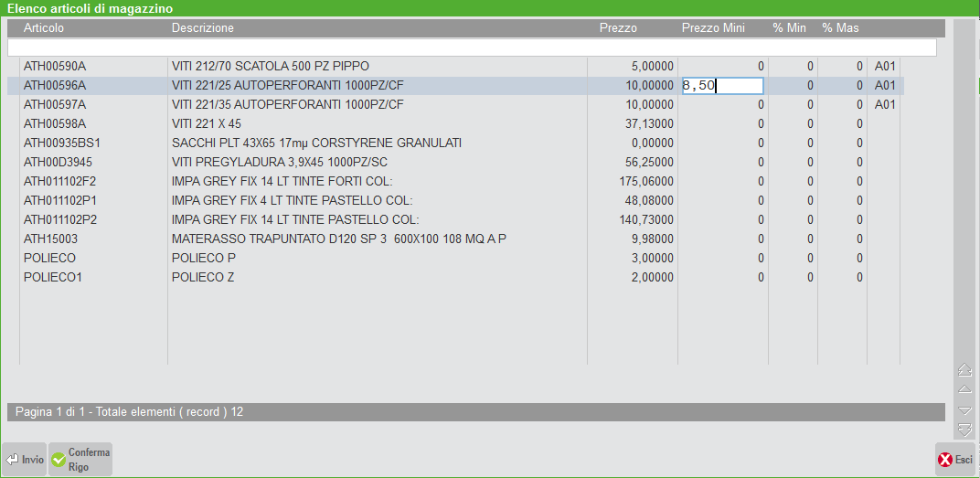Click the Prezzo Mini field containing 8,50

[721, 86]
